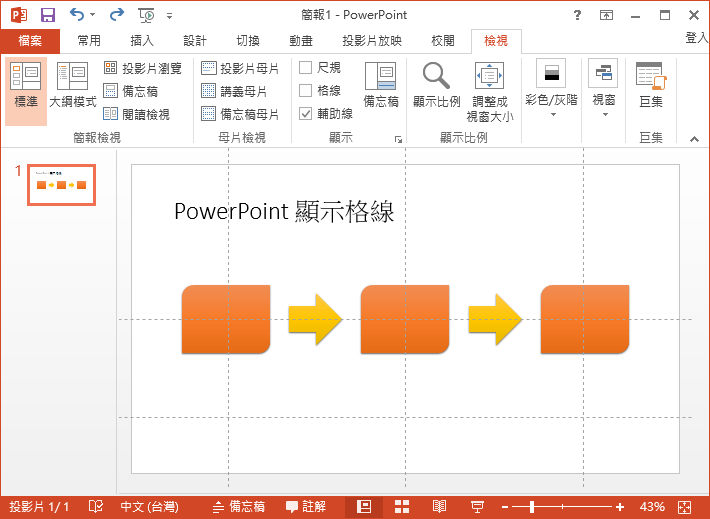Redo the last action
The image size is (710, 519).
116,15
